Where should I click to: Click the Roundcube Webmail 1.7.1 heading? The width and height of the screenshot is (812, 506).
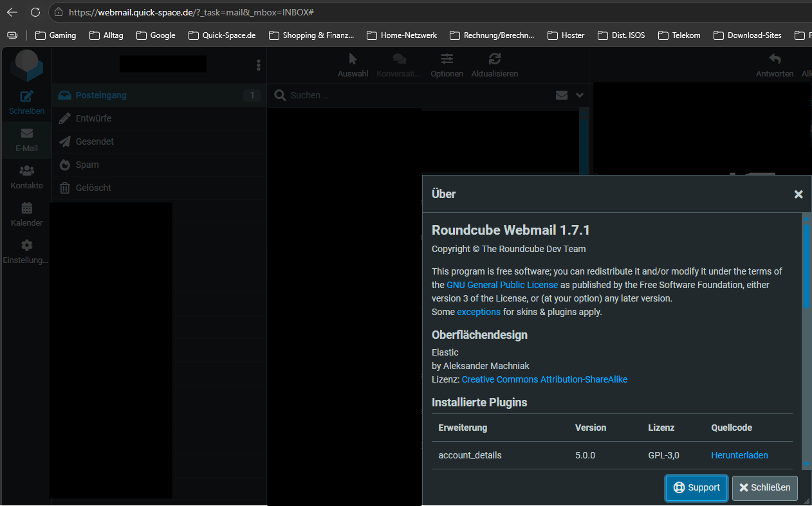pos(511,230)
